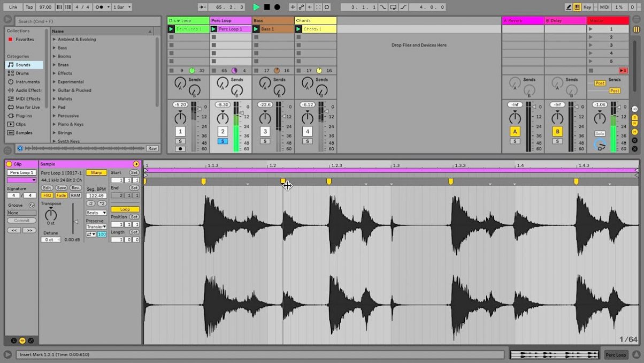Screen dimensions: 644x363
Task: Select Favorites in Collections
Action: 25,39
